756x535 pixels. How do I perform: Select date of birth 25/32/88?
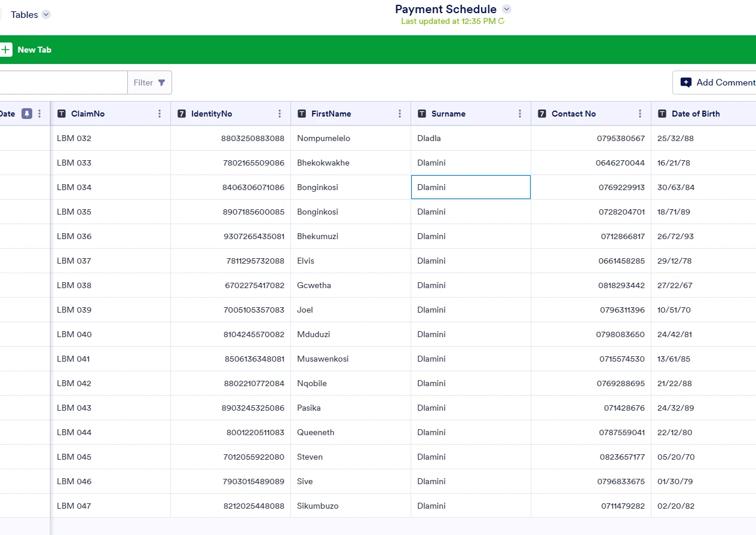click(x=703, y=138)
